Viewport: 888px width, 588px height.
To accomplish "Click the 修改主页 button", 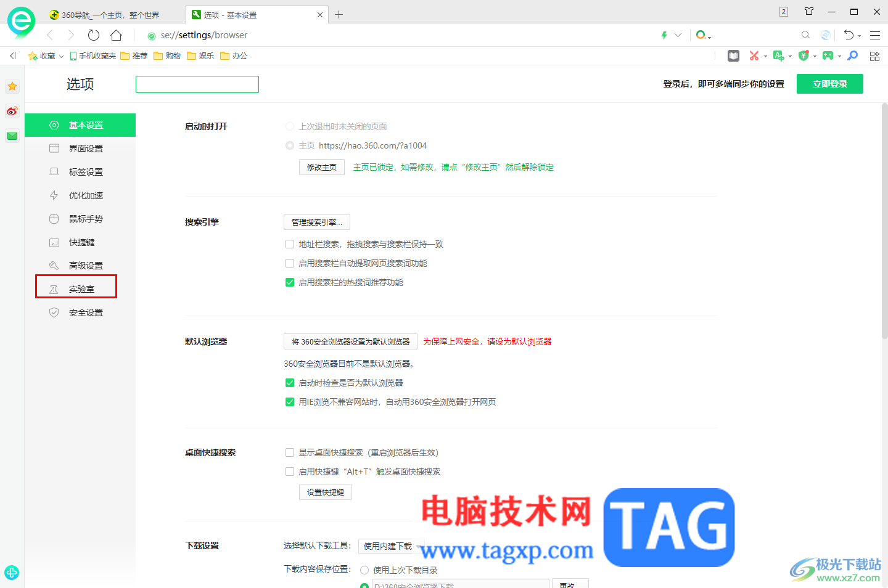I will [322, 167].
